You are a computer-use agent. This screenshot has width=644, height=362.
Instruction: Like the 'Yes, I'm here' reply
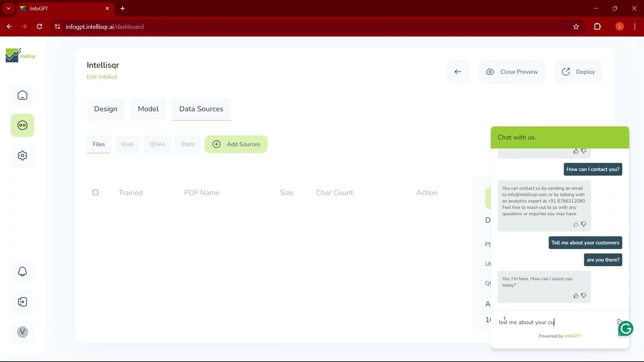576,296
